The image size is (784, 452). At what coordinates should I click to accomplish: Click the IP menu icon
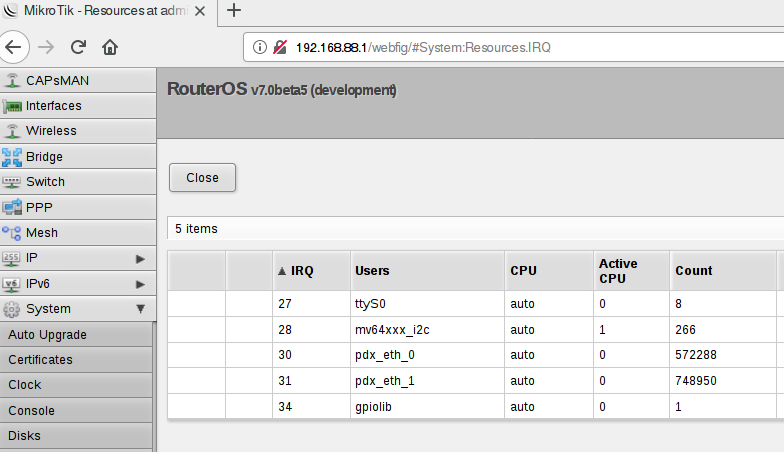coord(11,258)
